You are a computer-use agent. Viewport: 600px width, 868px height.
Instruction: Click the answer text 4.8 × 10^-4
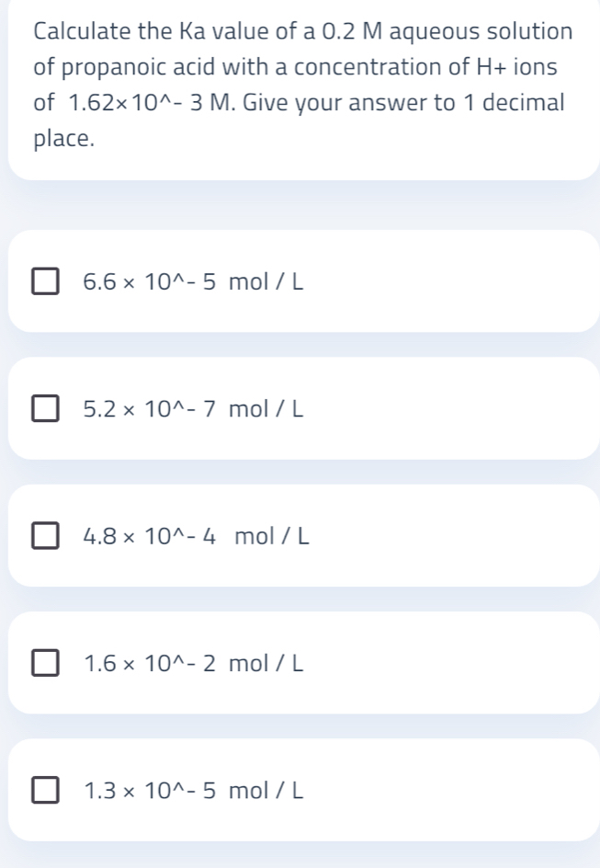click(149, 536)
